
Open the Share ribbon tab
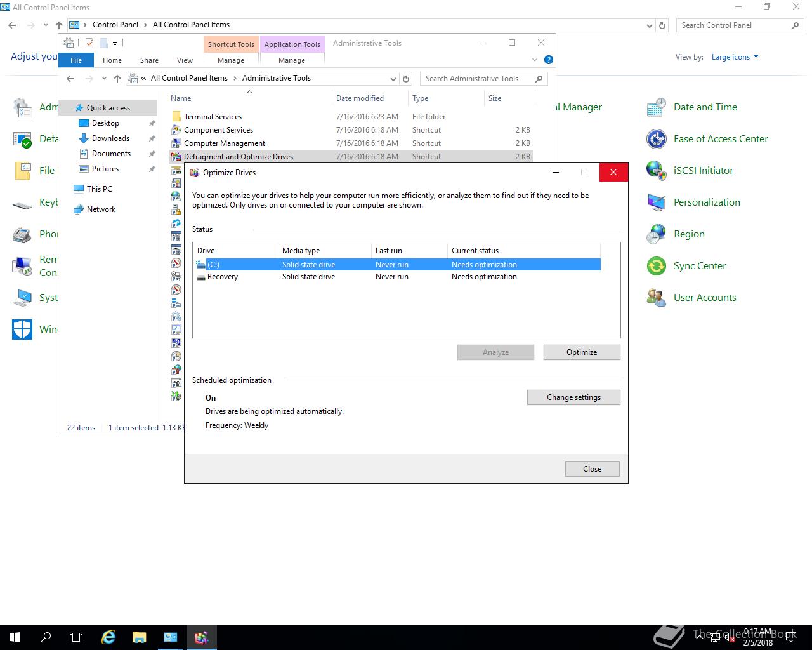[x=150, y=60]
